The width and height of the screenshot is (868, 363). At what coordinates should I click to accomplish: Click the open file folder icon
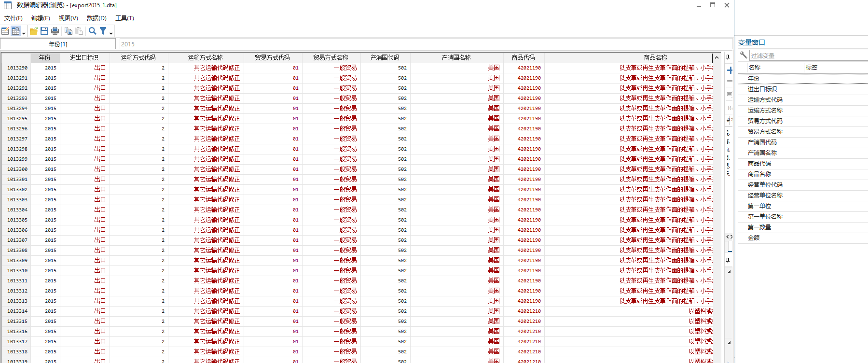pos(34,31)
